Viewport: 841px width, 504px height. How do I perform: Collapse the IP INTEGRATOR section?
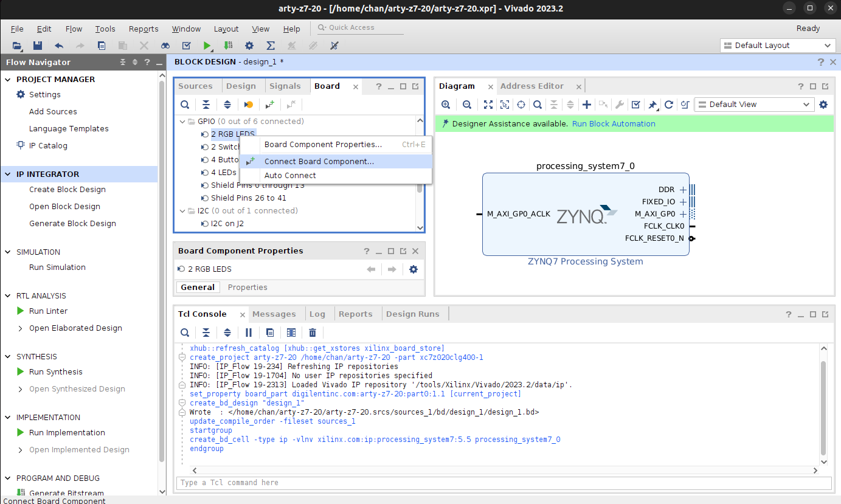pyautogui.click(x=8, y=174)
